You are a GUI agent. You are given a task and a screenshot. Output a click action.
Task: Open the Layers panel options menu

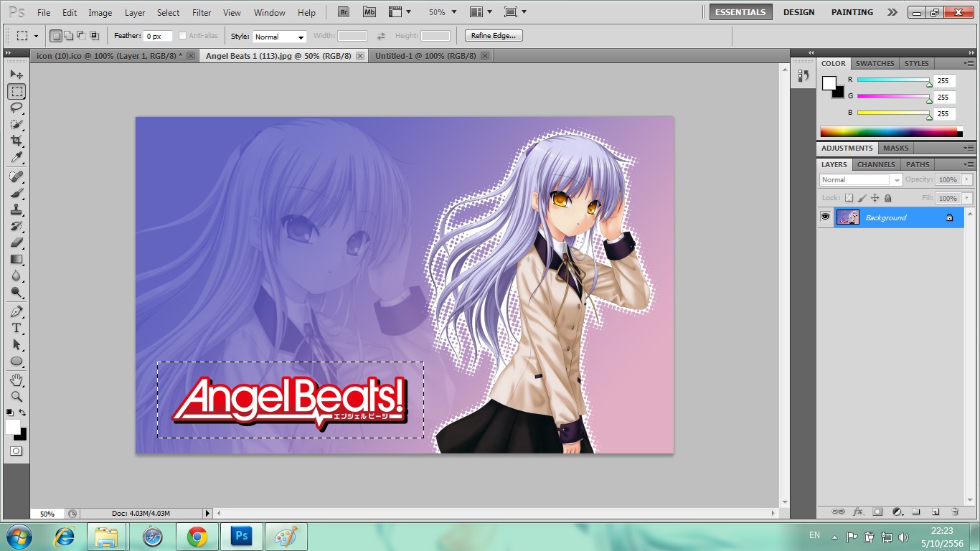pos(969,164)
